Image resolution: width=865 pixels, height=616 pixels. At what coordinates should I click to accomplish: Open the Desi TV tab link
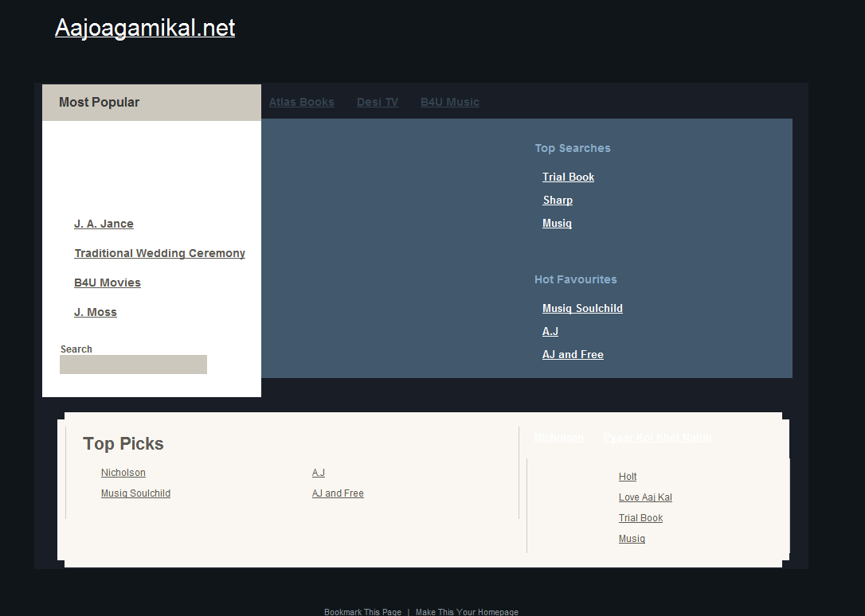(378, 102)
